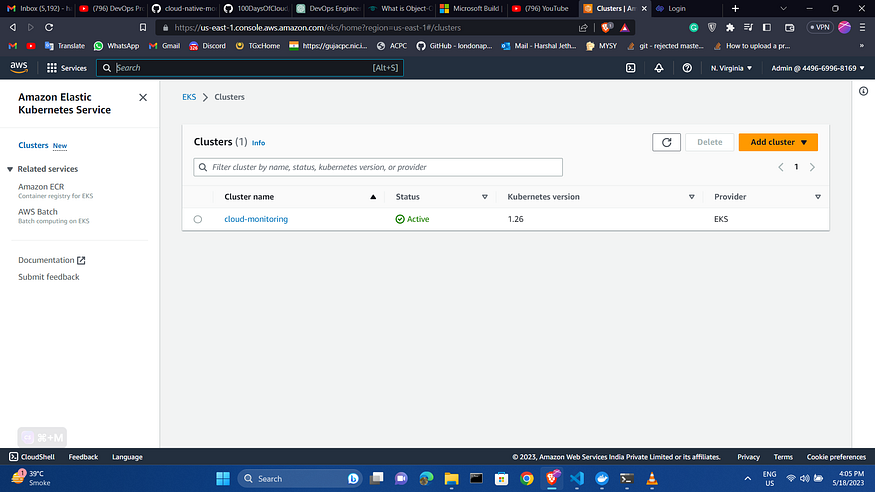Open Amazon ECR related service
The image size is (875, 492).
(x=41, y=187)
